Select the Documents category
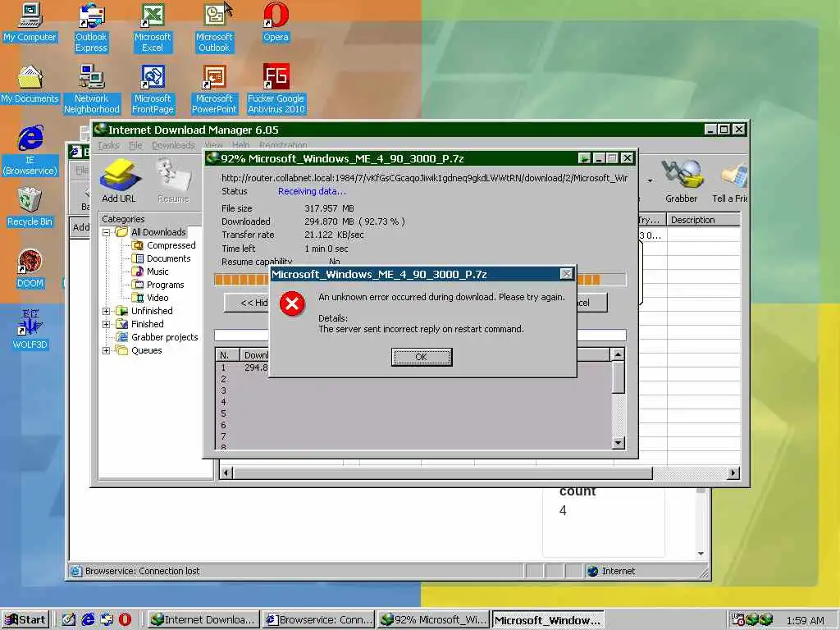The height and width of the screenshot is (630, 840). [168, 258]
